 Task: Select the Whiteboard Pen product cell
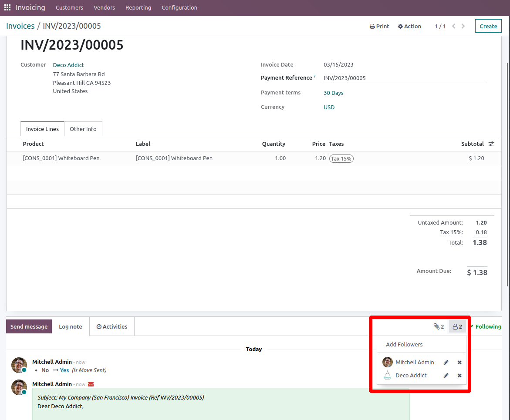(61, 158)
